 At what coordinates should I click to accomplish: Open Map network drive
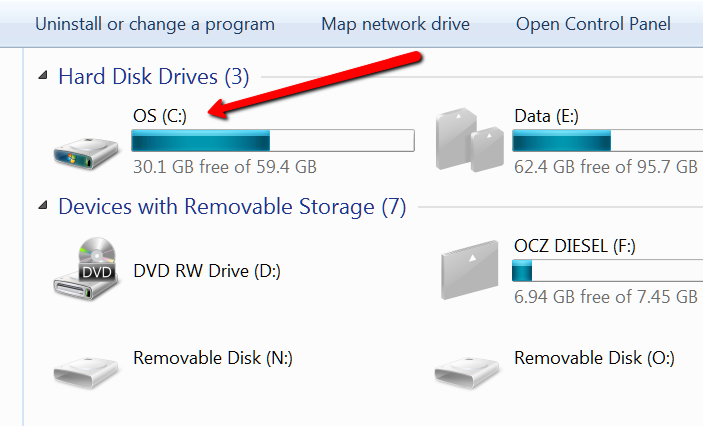pos(395,24)
